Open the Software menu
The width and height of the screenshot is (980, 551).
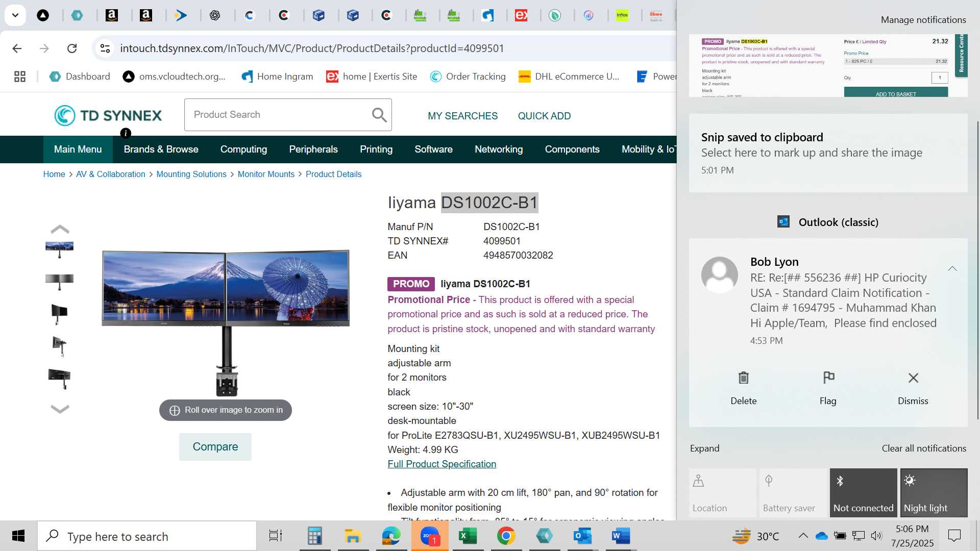pyautogui.click(x=433, y=149)
